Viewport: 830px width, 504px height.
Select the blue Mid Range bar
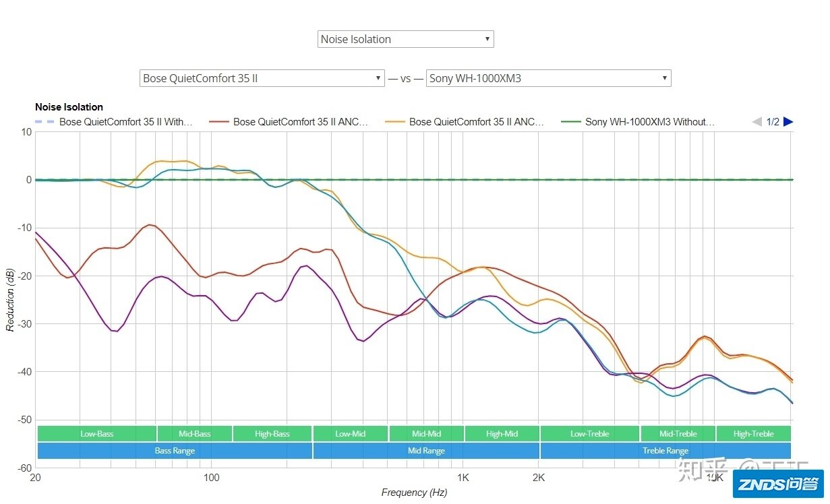pyautogui.click(x=426, y=451)
